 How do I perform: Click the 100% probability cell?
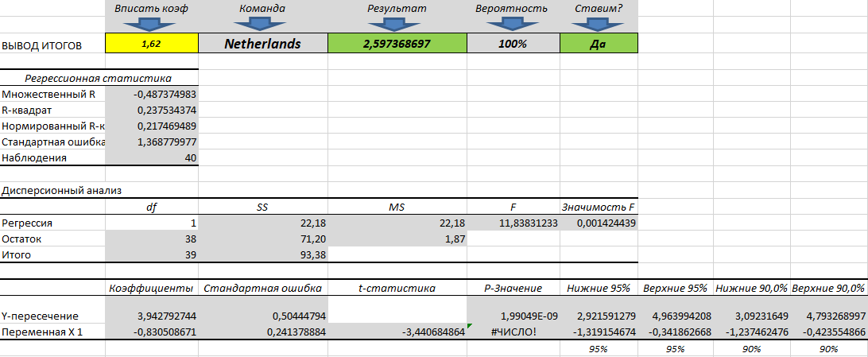point(513,44)
